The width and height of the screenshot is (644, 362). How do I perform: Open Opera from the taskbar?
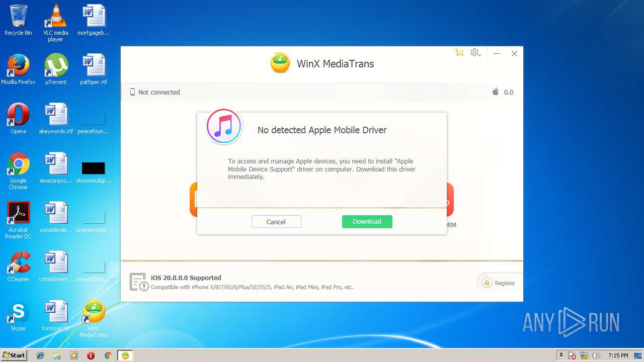pos(91,355)
